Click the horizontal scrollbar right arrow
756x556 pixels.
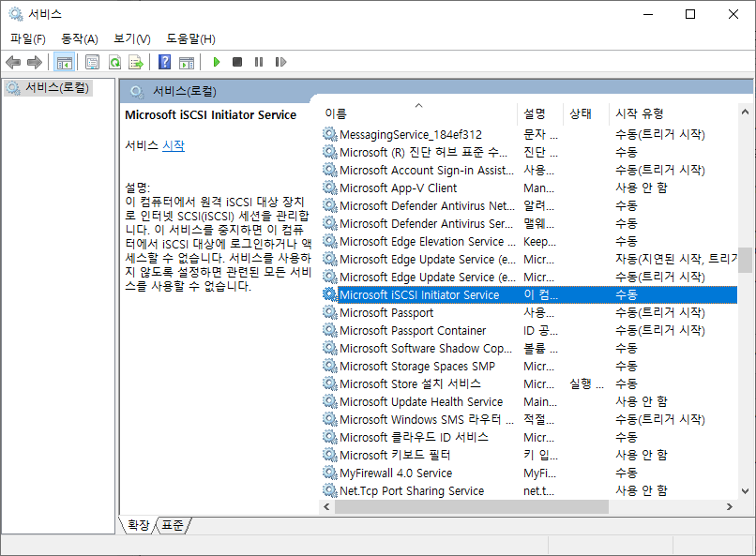pos(730,507)
